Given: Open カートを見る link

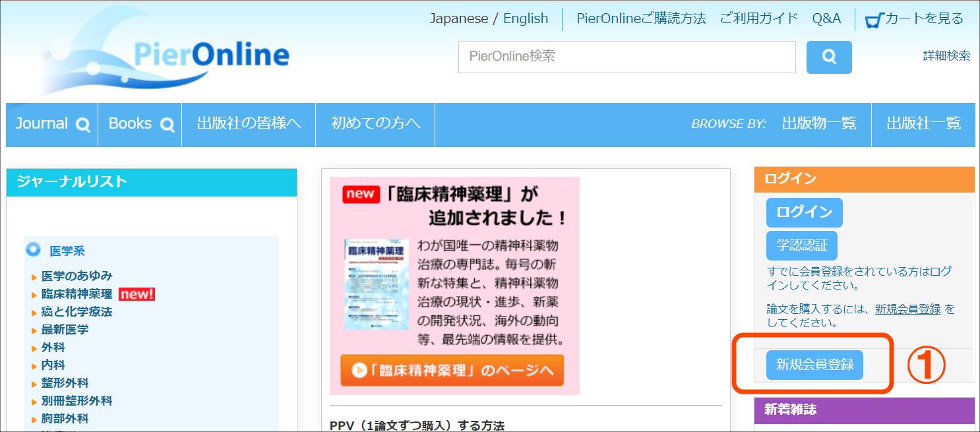Looking at the screenshot, I should tap(924, 18).
